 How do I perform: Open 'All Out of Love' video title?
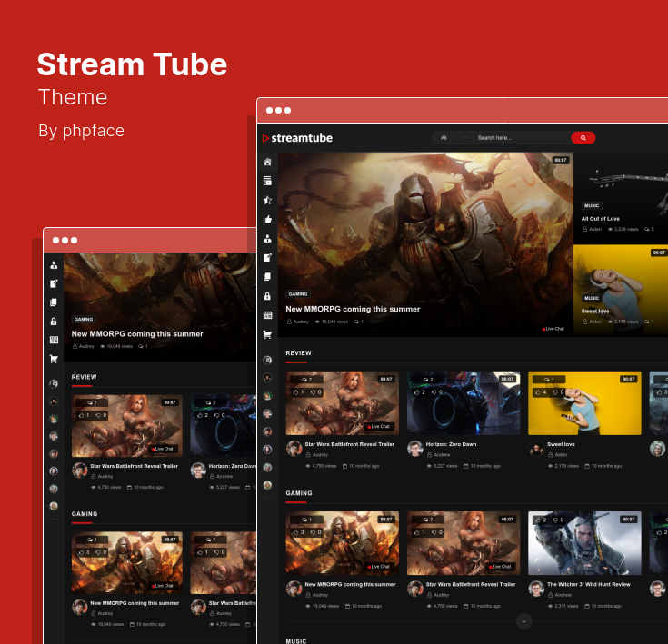pyautogui.click(x=600, y=219)
